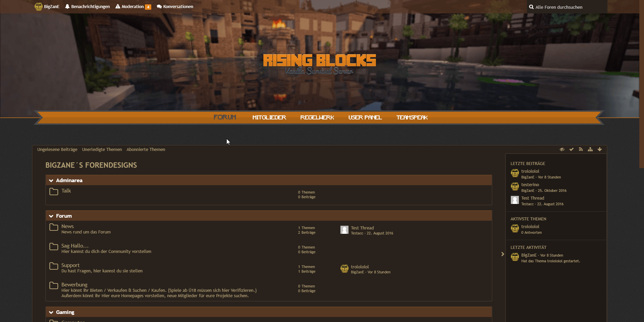Collapse the Adminarea category
Viewport: 644px width, 322px height.
pyautogui.click(x=51, y=180)
